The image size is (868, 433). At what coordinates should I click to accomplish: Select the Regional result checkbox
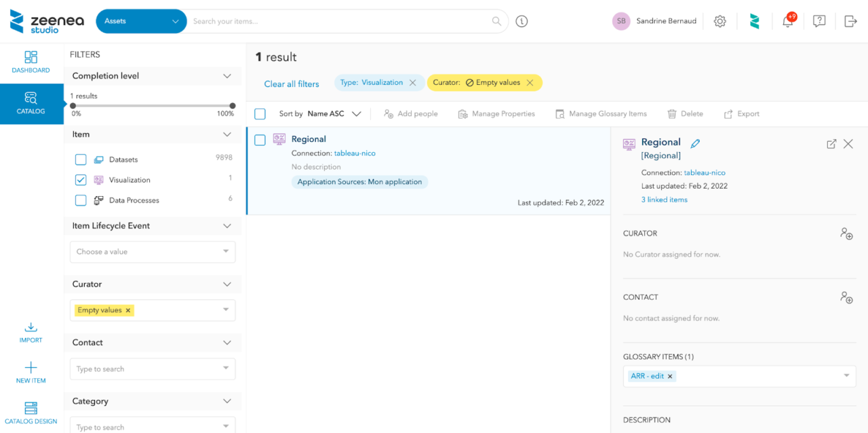(x=260, y=140)
